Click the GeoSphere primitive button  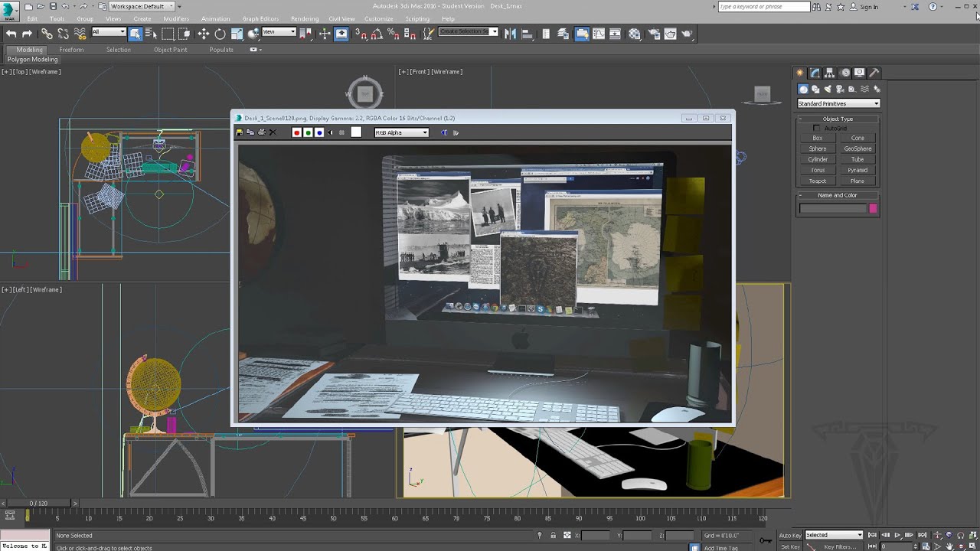857,148
